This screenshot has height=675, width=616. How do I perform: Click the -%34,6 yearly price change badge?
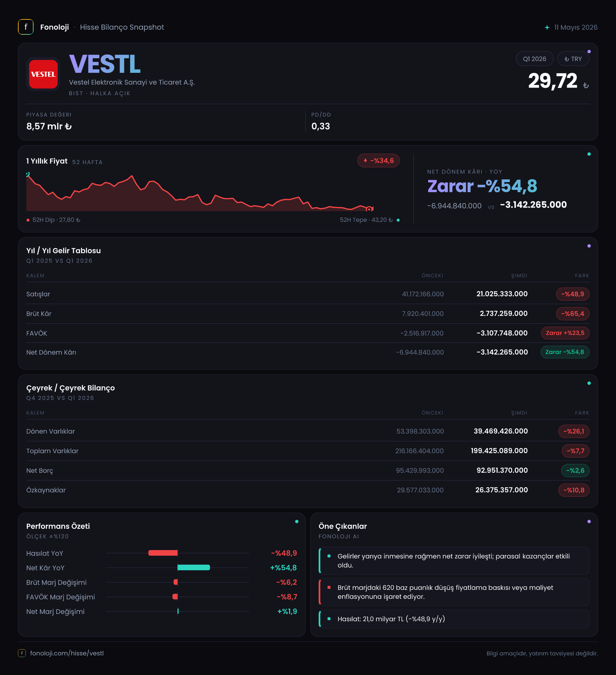coord(378,161)
